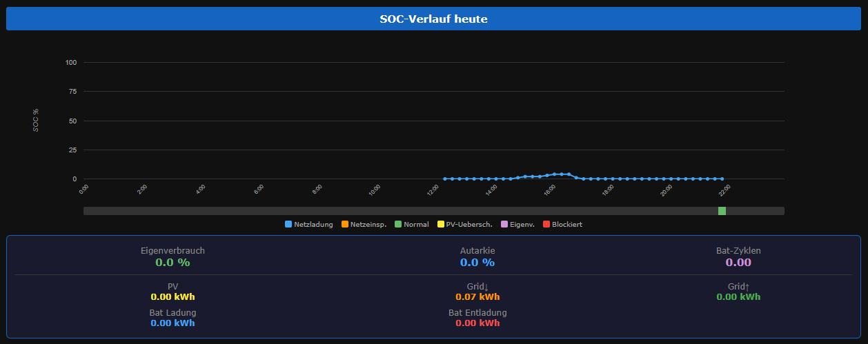868x344 pixels.
Task: Click the orange Netzeinsp. legend swatch
Action: tap(344, 224)
